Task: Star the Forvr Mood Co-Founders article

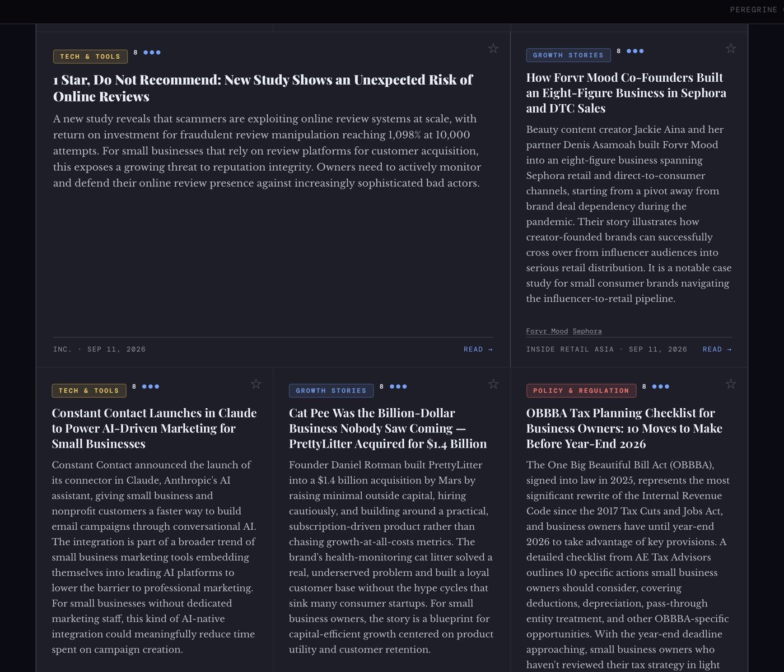Action: [730, 49]
